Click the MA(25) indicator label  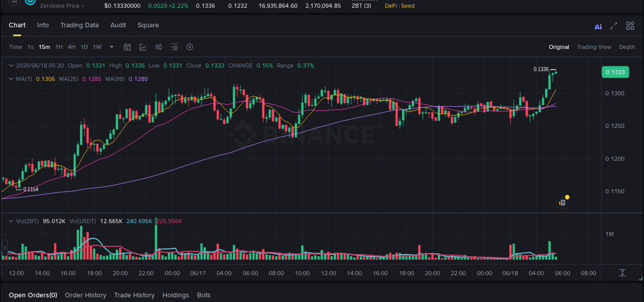pyautogui.click(x=69, y=79)
